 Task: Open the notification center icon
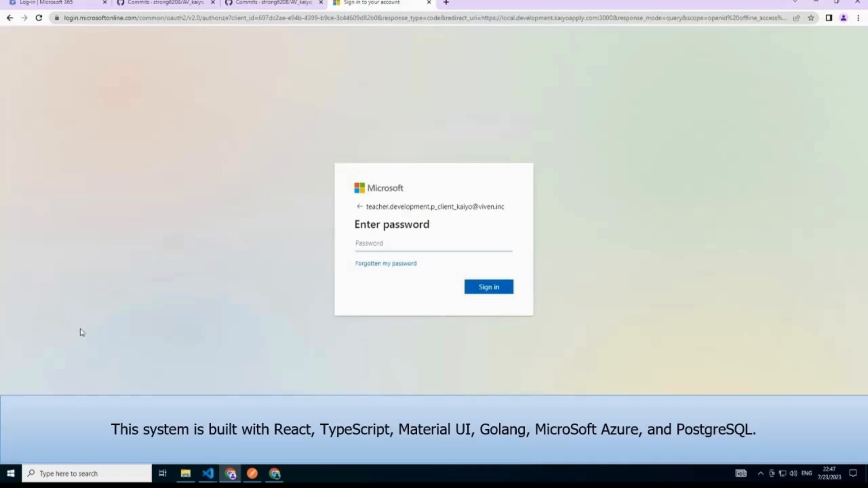(853, 474)
